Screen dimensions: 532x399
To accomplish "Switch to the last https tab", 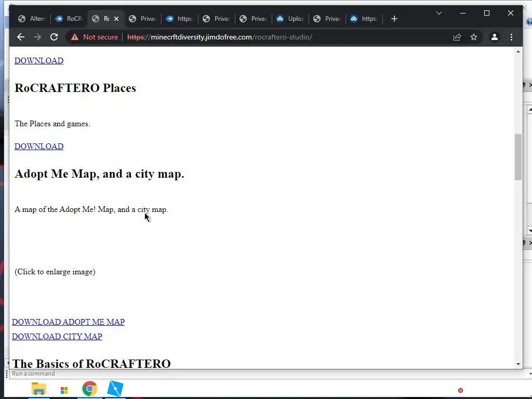I will pos(364,19).
